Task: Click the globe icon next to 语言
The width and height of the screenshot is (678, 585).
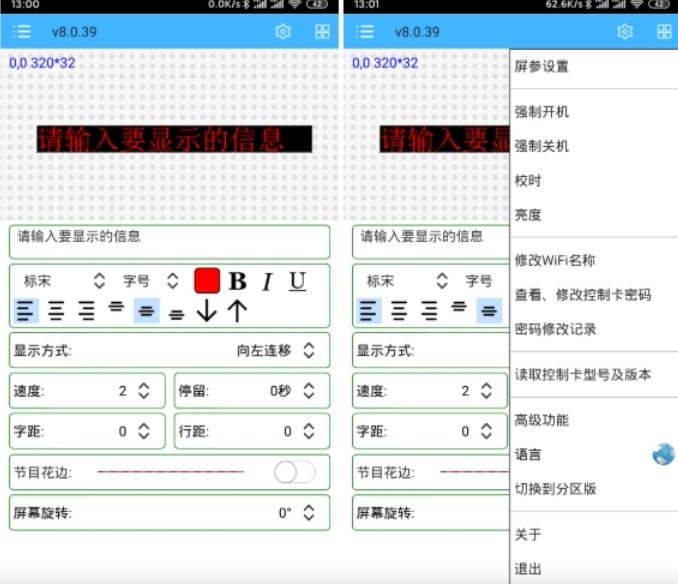Action: coord(663,455)
